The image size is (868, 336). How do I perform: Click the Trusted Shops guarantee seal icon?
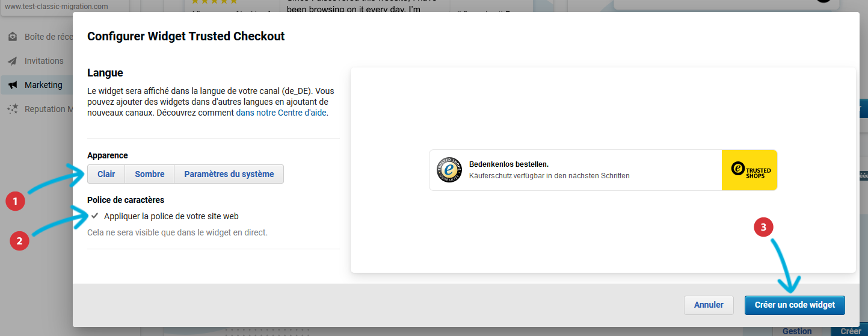tap(448, 170)
